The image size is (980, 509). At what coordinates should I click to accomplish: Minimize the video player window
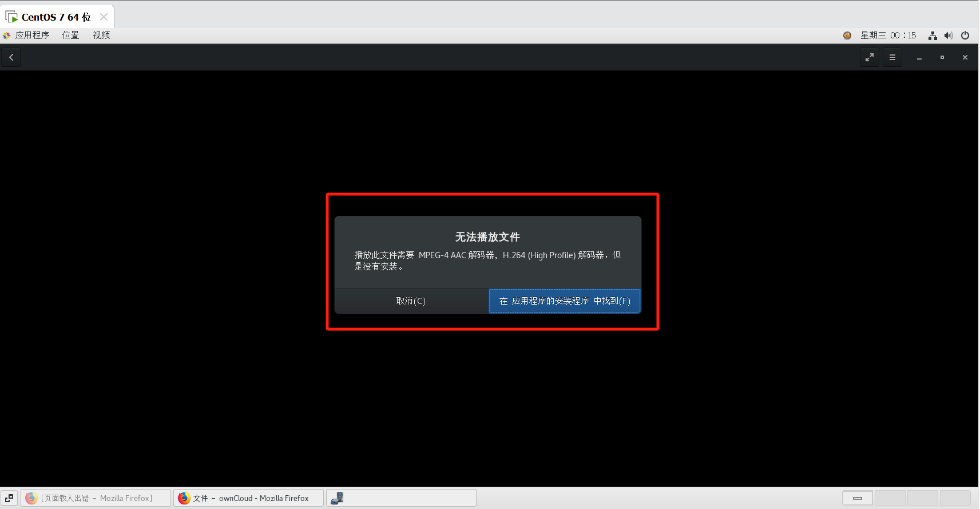pos(919,57)
